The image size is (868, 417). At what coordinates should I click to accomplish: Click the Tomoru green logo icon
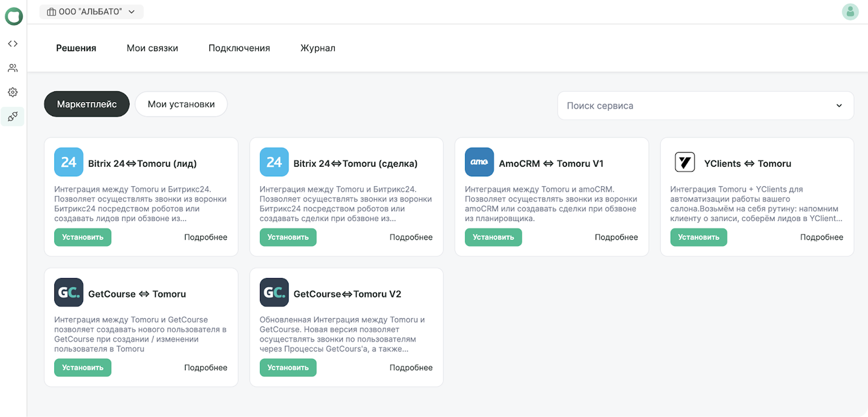(14, 16)
